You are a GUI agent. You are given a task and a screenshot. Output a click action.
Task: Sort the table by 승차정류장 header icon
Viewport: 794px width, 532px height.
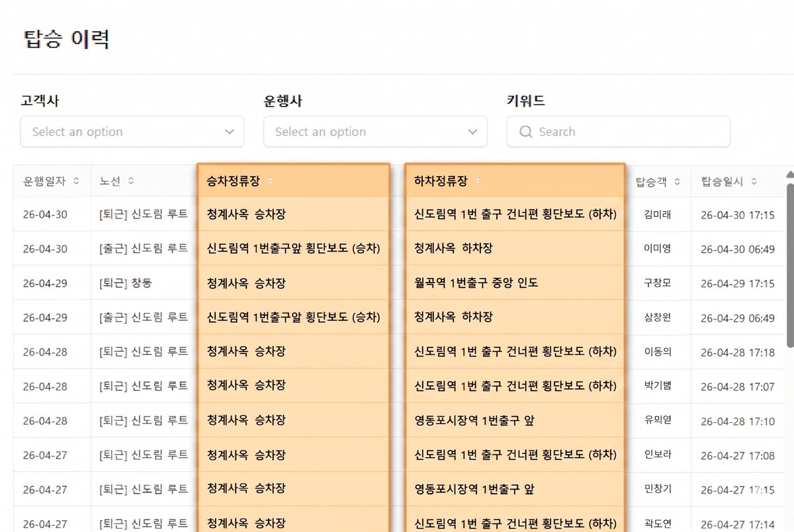point(270,181)
